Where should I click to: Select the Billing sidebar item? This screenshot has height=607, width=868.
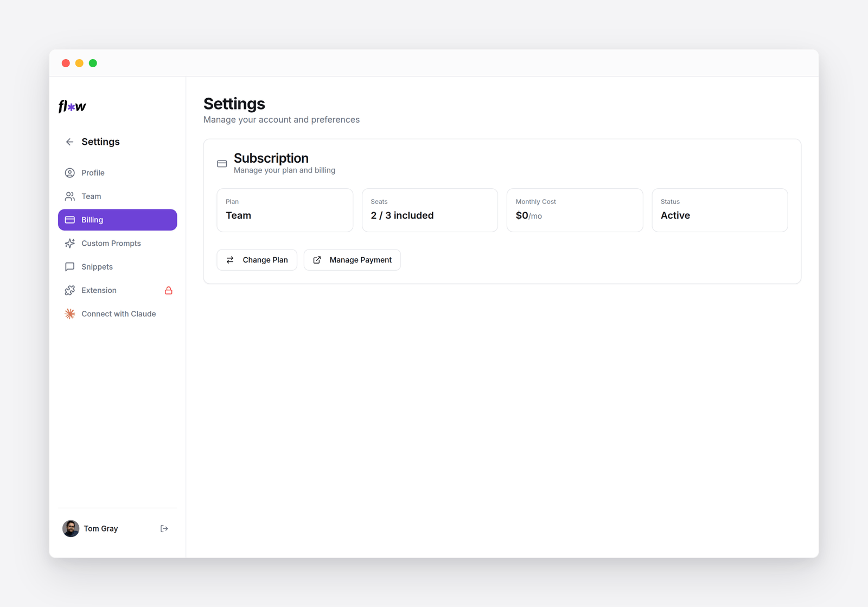(x=118, y=220)
